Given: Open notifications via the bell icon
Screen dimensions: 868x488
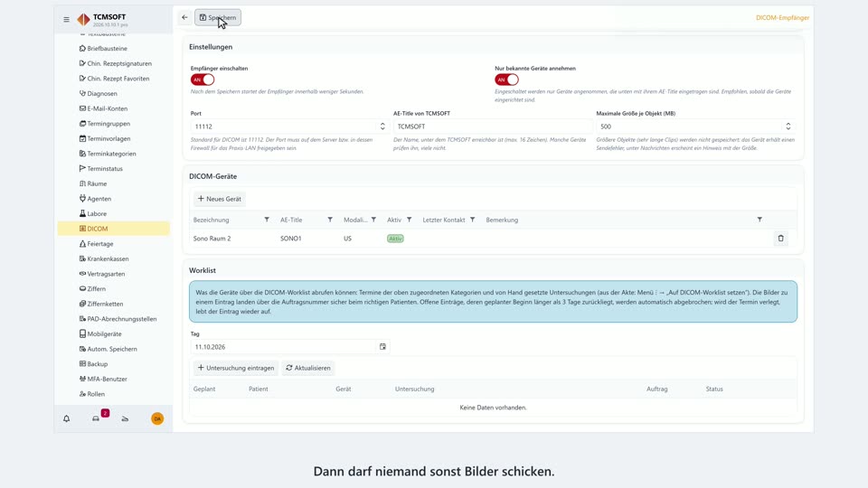Looking at the screenshot, I should 66,418.
